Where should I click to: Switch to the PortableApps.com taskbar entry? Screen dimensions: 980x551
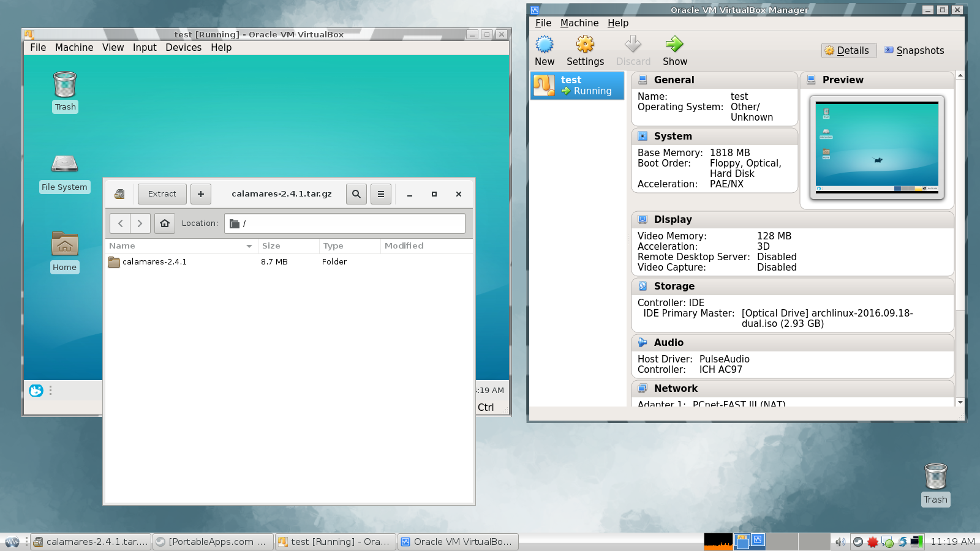(x=213, y=542)
